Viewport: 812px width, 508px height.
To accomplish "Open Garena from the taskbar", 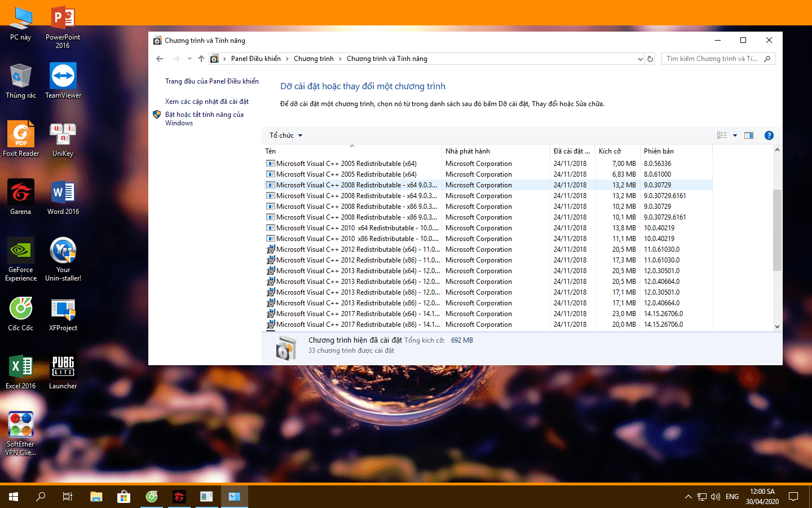I will click(179, 497).
